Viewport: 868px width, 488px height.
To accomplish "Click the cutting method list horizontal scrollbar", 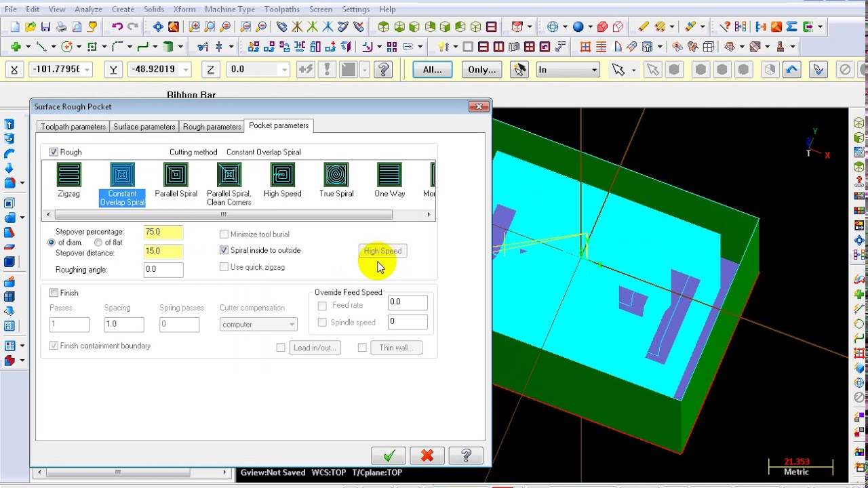I will [x=238, y=215].
